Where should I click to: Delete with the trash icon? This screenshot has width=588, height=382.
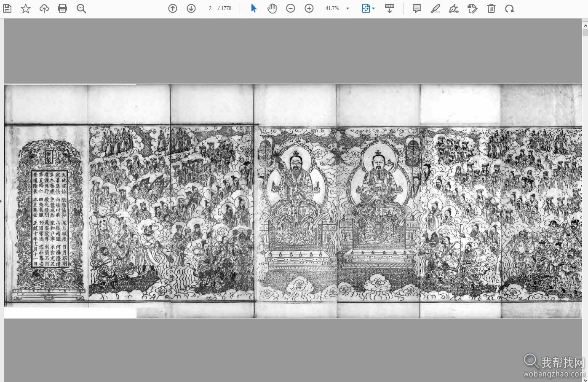491,8
